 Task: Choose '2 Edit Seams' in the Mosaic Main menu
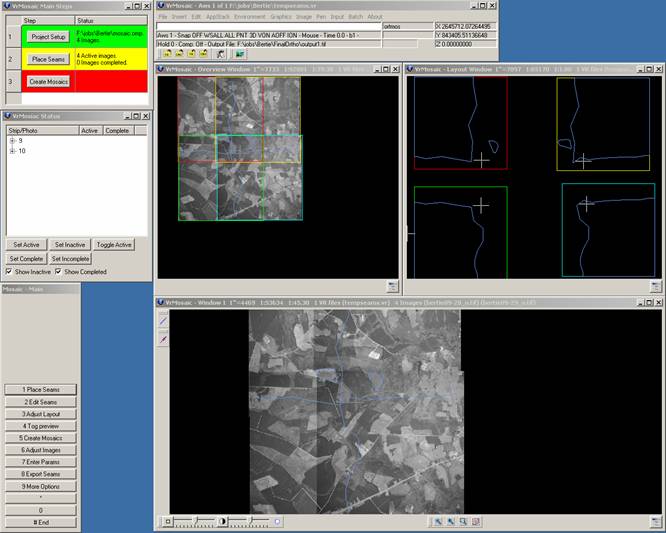41,402
